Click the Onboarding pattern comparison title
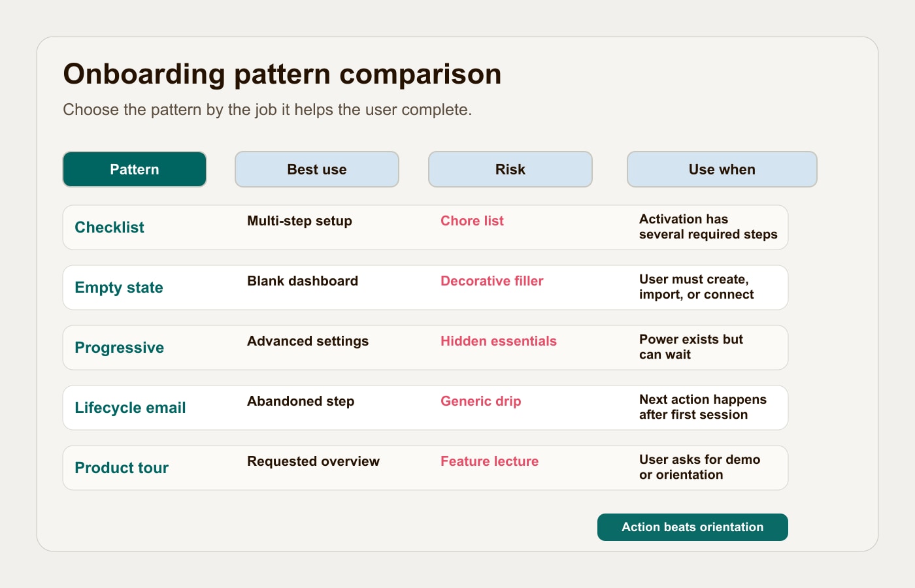 [282, 74]
